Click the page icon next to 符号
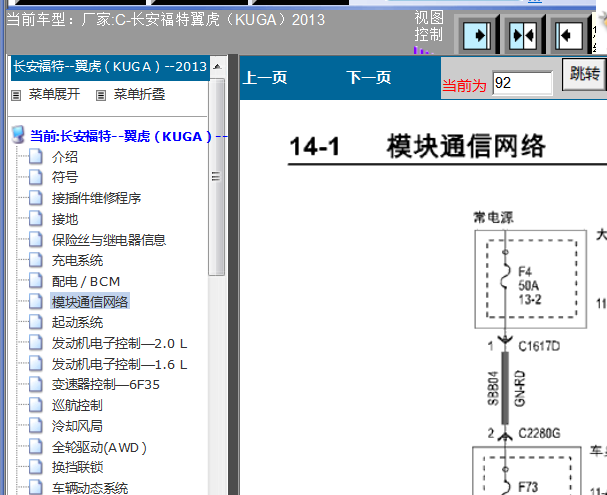Image resolution: width=607 pixels, height=495 pixels. (36, 177)
